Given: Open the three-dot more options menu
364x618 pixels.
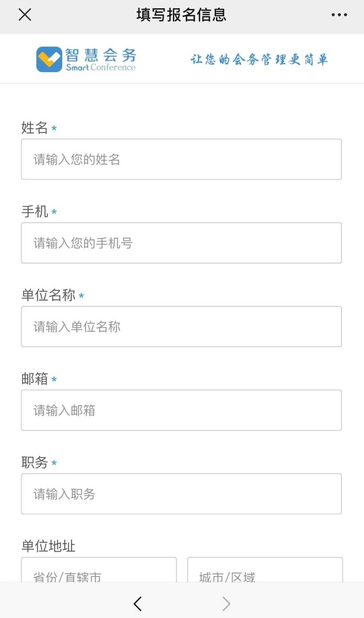Looking at the screenshot, I should 339,15.
